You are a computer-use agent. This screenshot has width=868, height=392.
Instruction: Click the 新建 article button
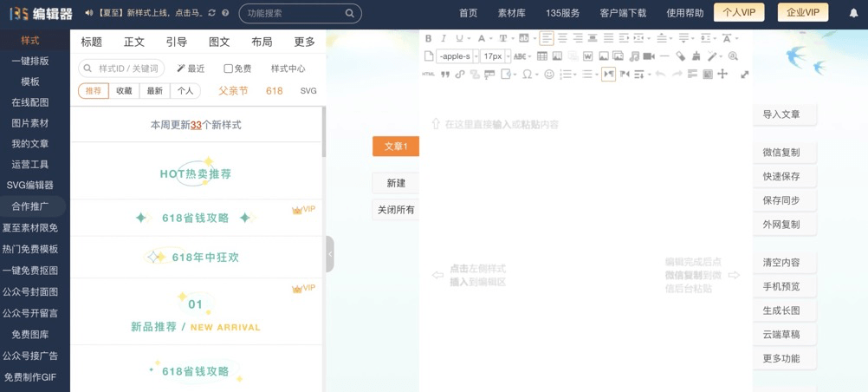click(396, 183)
